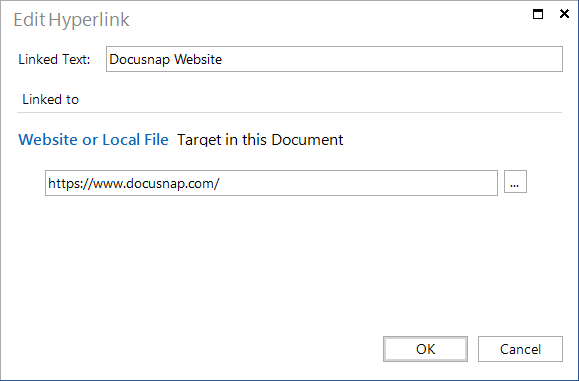Open file browser with the ellipsis button
The image size is (579, 381).
click(x=515, y=182)
